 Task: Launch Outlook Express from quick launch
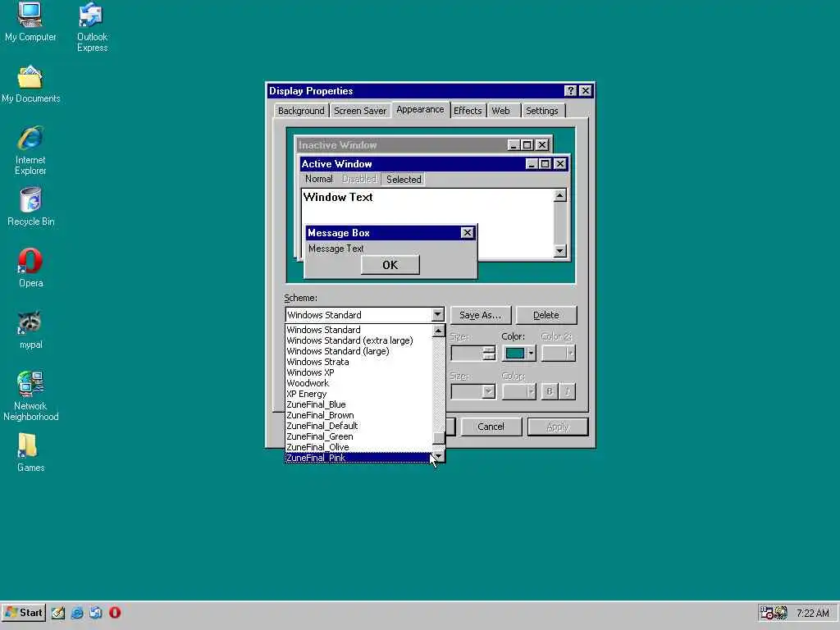pos(96,613)
